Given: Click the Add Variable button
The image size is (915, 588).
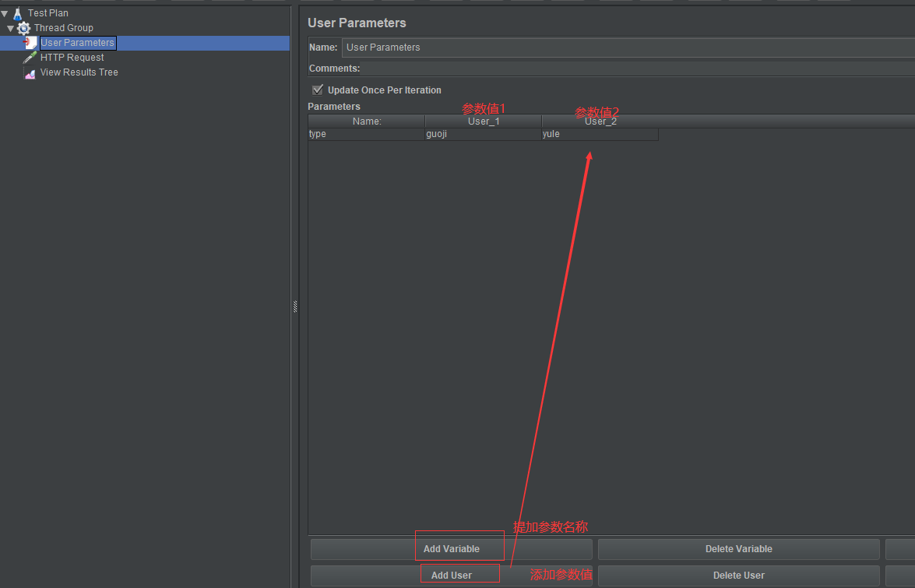Looking at the screenshot, I should click(x=459, y=548).
